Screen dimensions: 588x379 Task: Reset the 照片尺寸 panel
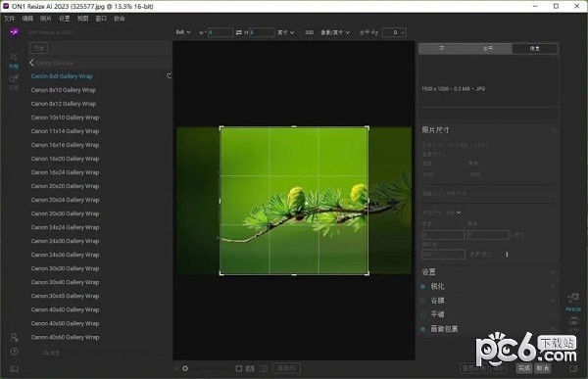(x=553, y=130)
